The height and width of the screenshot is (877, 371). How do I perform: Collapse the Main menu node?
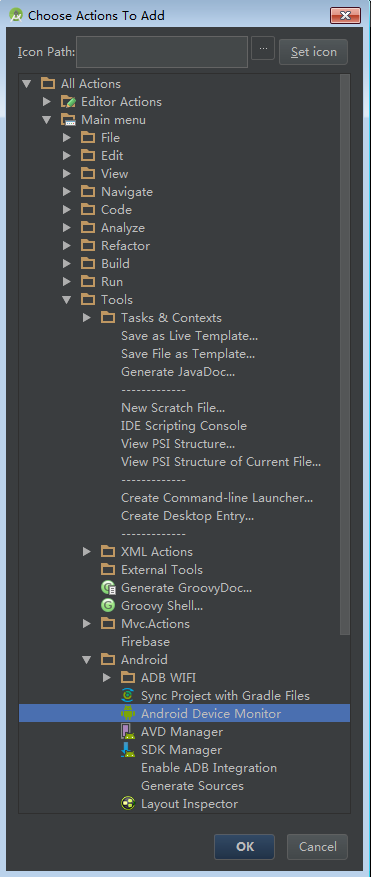[46, 120]
